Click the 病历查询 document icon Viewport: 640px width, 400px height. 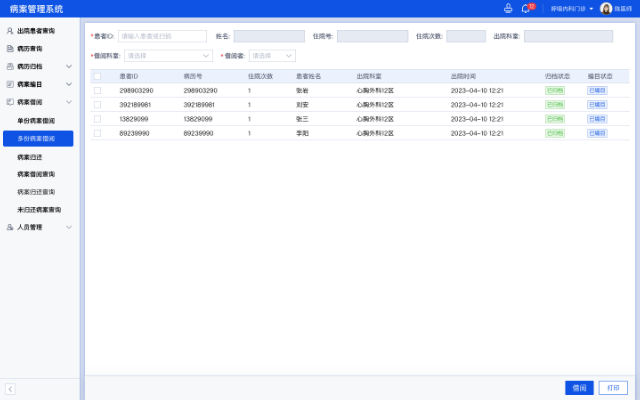pyautogui.click(x=10, y=48)
